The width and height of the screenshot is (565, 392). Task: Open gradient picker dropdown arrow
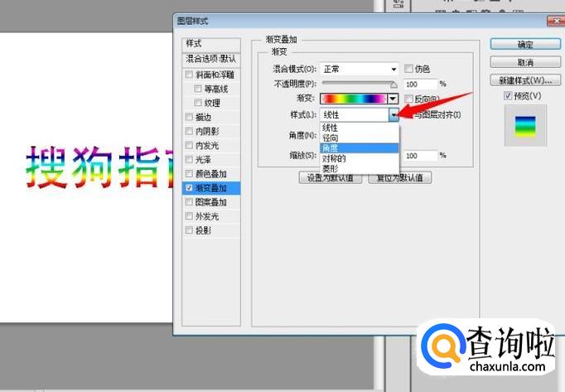(393, 99)
